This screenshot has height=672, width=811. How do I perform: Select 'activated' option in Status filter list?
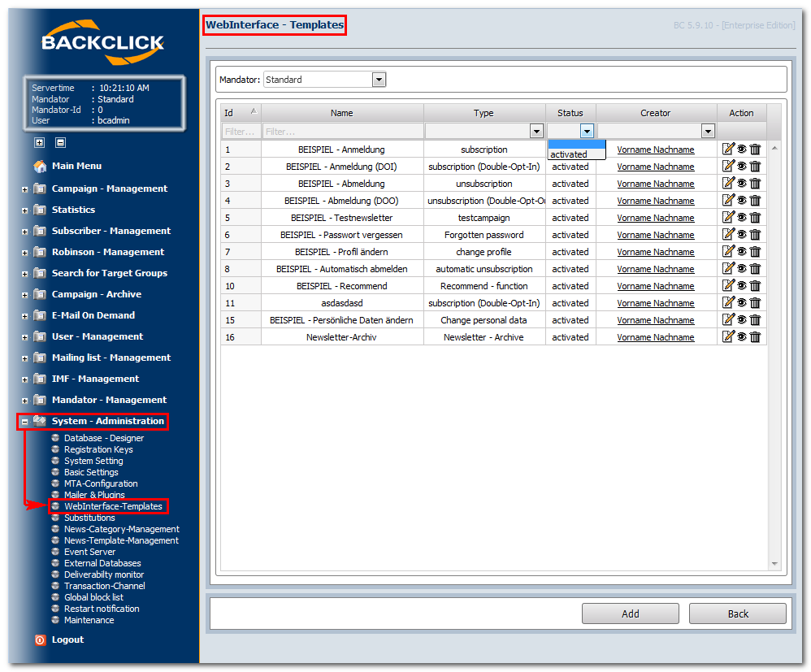point(576,154)
